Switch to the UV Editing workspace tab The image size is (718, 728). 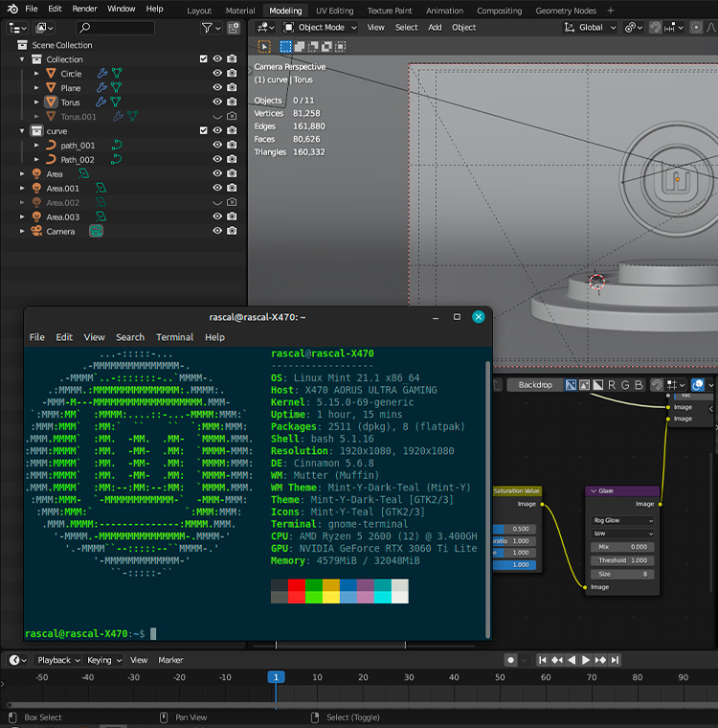point(334,11)
